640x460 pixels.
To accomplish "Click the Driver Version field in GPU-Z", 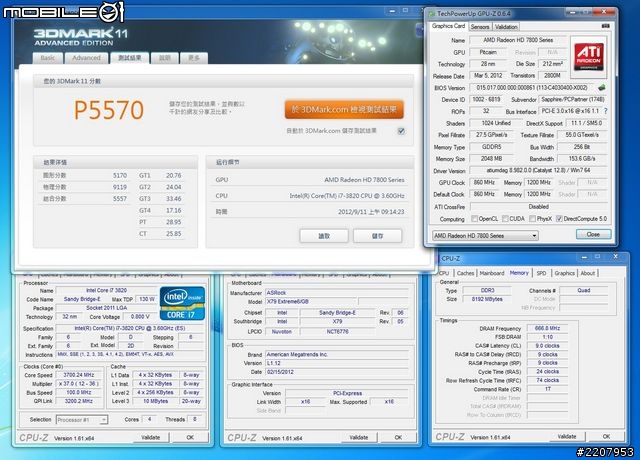I will pyautogui.click(x=538, y=170).
